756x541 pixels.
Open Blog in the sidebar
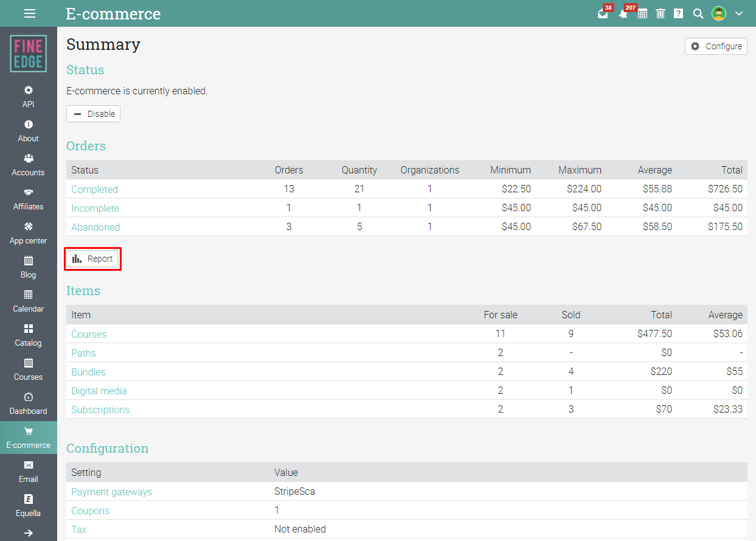click(x=28, y=267)
